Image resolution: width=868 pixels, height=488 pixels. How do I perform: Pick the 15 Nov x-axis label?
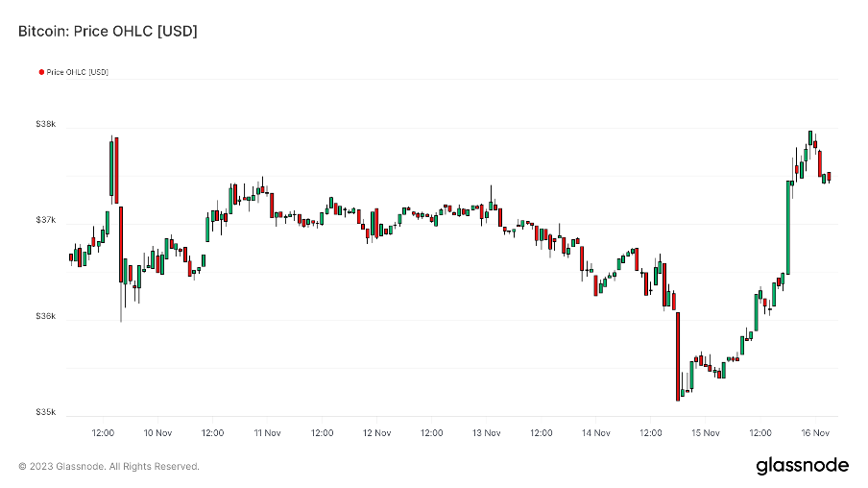click(x=706, y=433)
